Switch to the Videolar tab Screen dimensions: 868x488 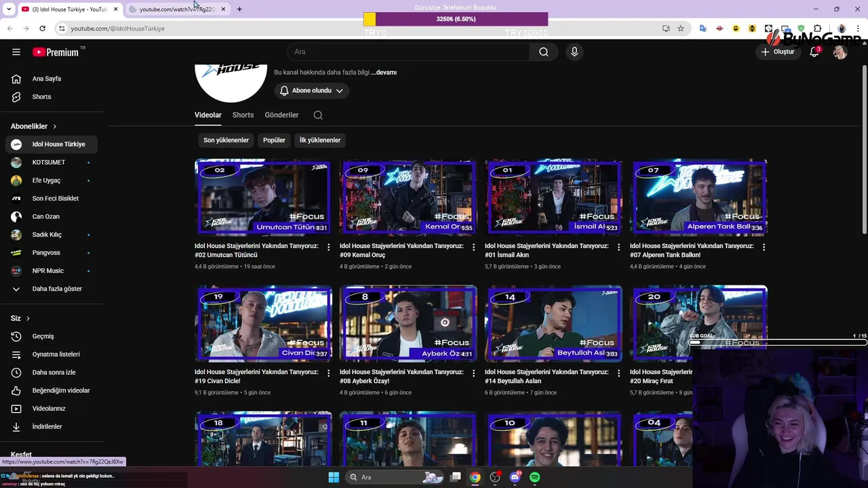point(208,115)
